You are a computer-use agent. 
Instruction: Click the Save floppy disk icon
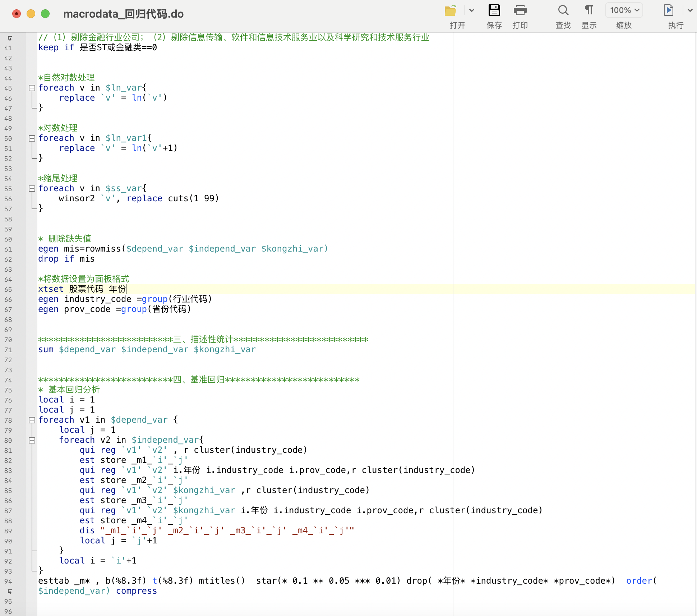(494, 10)
